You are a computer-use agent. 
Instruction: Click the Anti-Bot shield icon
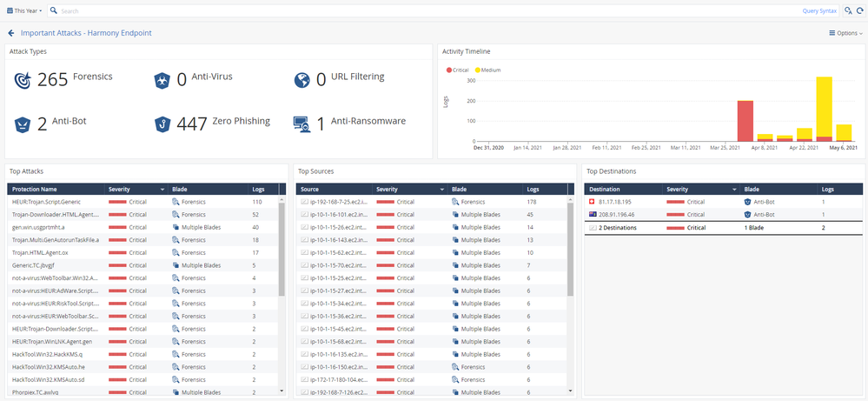22,125
